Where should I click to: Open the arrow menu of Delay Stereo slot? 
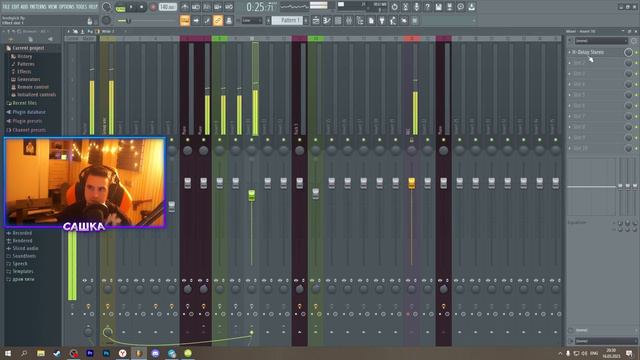coord(570,52)
